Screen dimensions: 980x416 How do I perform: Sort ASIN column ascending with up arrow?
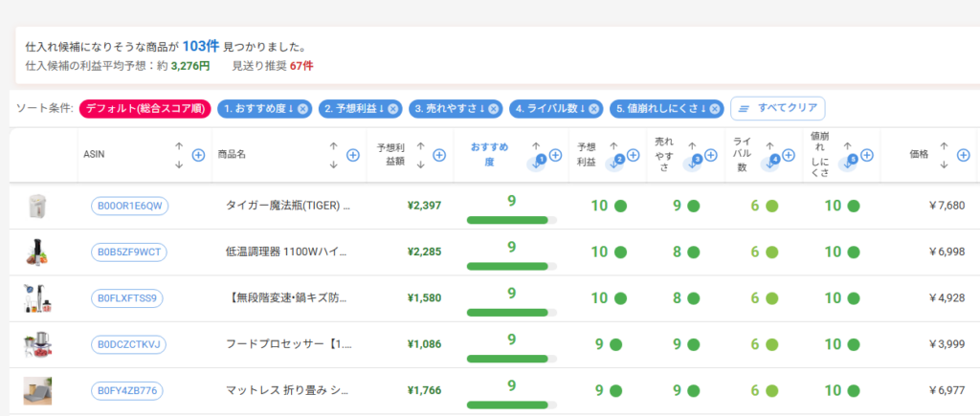pos(179,146)
